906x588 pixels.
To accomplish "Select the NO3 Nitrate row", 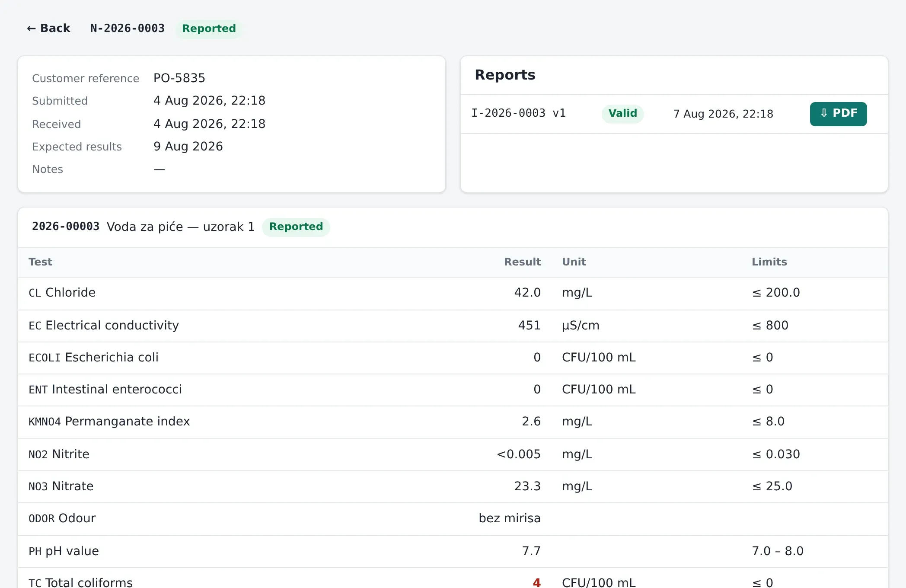I will pos(453,487).
